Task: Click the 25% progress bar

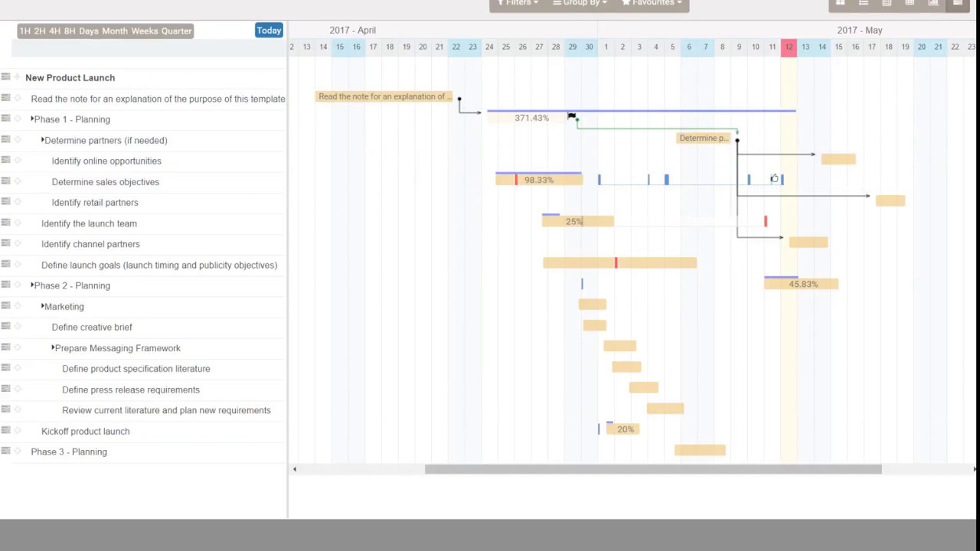Action: coord(578,221)
